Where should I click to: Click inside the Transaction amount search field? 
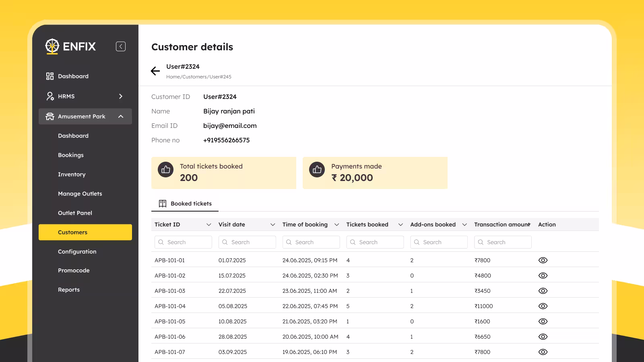tap(503, 242)
